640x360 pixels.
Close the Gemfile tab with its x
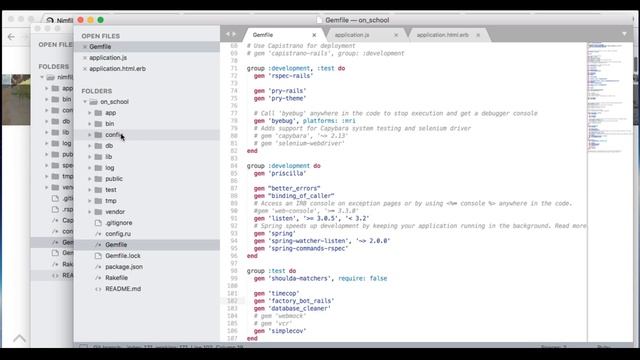[x=314, y=35]
